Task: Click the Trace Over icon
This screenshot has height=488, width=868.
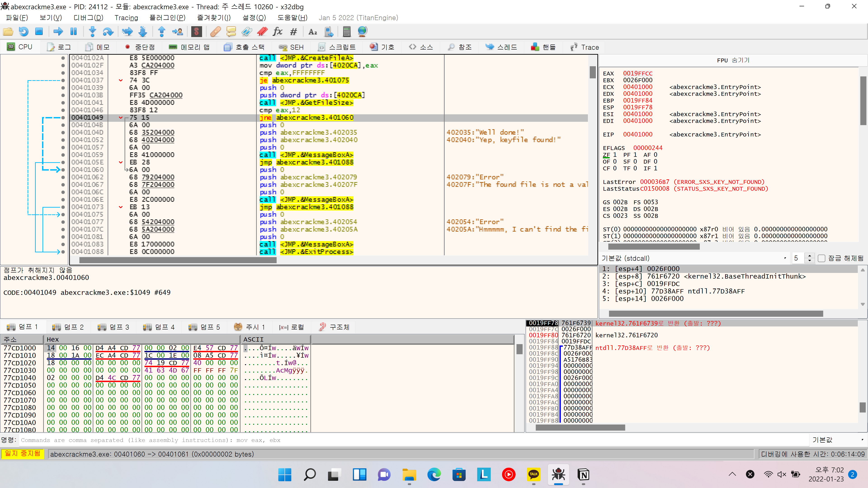Action: pyautogui.click(x=143, y=32)
